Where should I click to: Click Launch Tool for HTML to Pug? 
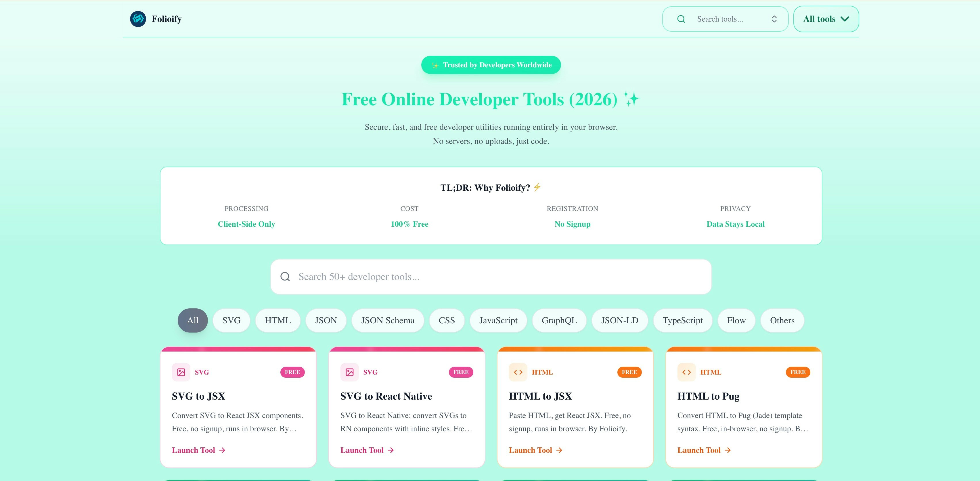(699, 451)
